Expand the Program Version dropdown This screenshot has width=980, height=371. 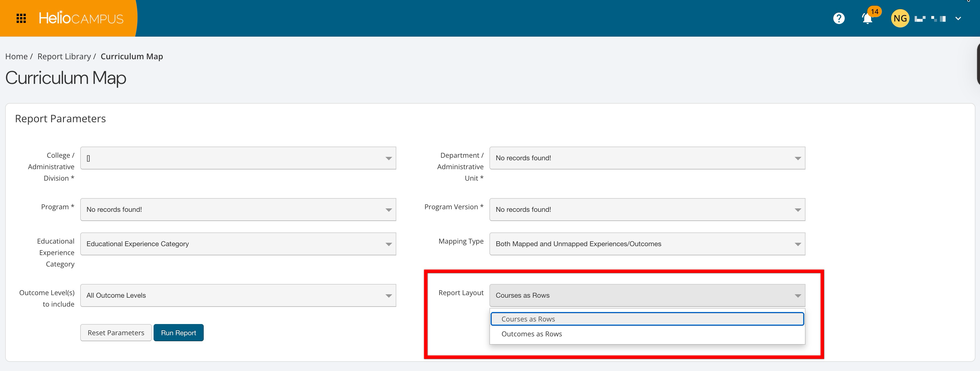click(647, 210)
